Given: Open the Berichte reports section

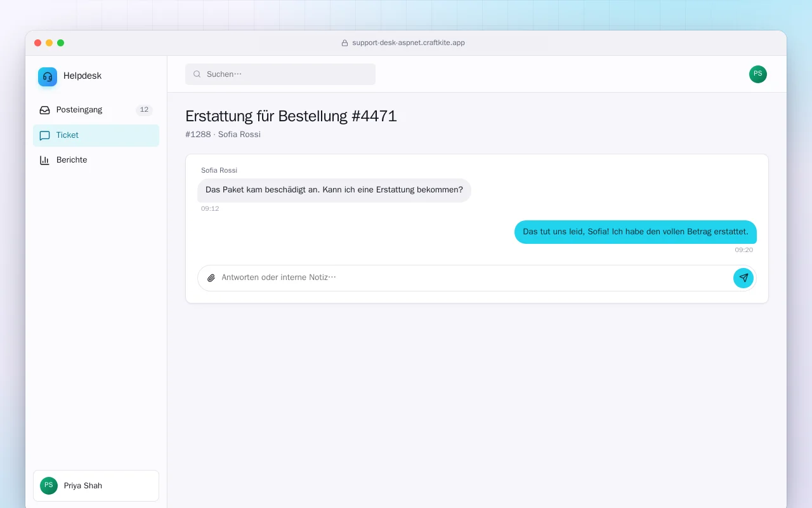Looking at the screenshot, I should 96,160.
